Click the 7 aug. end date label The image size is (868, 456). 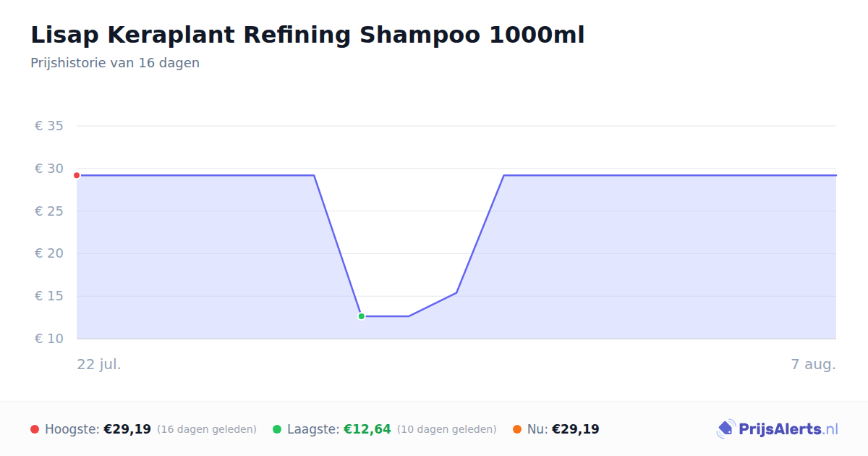coord(814,364)
